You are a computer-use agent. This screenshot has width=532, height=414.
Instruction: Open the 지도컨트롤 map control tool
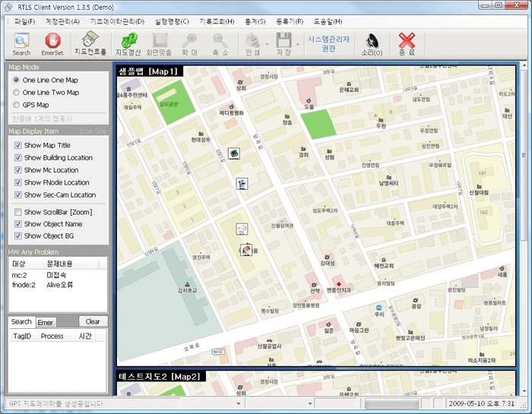[x=90, y=43]
